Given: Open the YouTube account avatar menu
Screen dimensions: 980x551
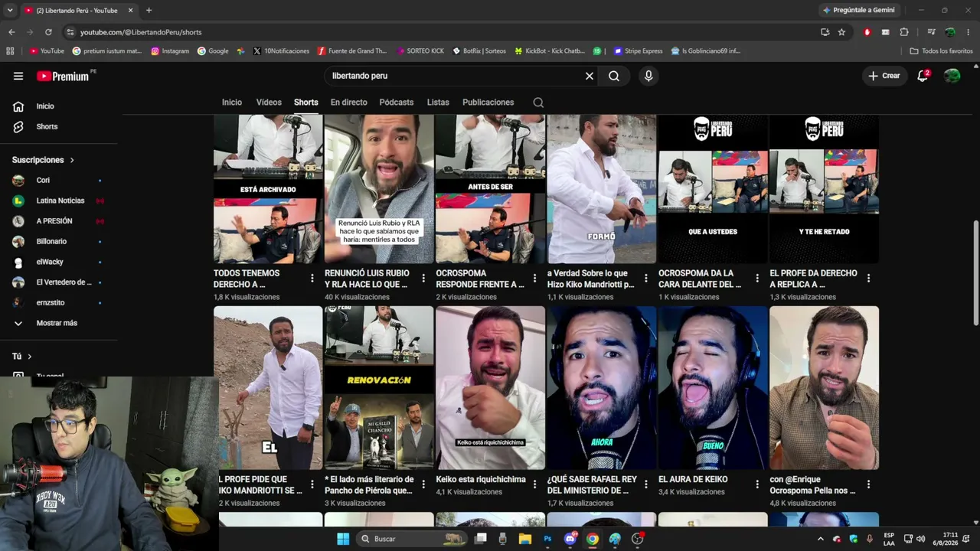Looking at the screenshot, I should click(952, 76).
